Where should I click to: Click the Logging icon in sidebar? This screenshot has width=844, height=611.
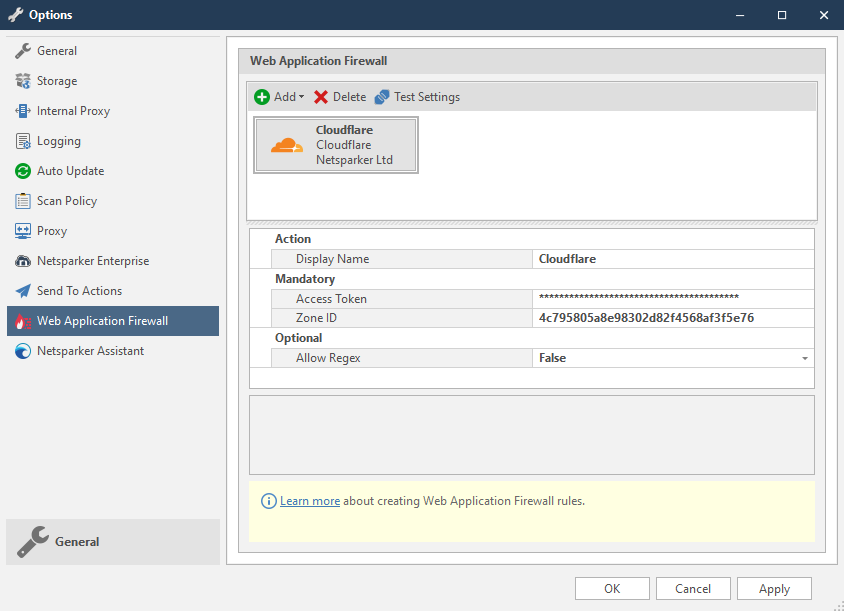pos(23,141)
